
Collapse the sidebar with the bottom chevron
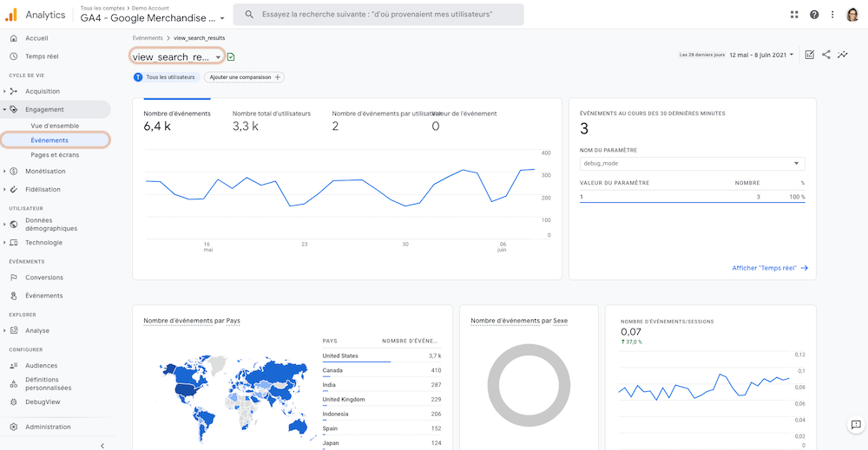[x=102, y=446]
